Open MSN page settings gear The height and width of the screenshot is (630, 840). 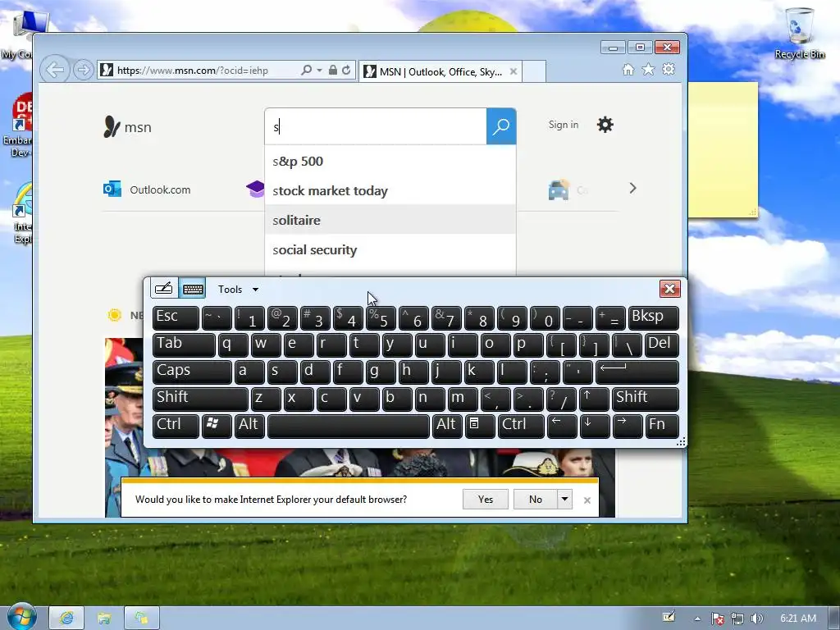click(x=605, y=125)
